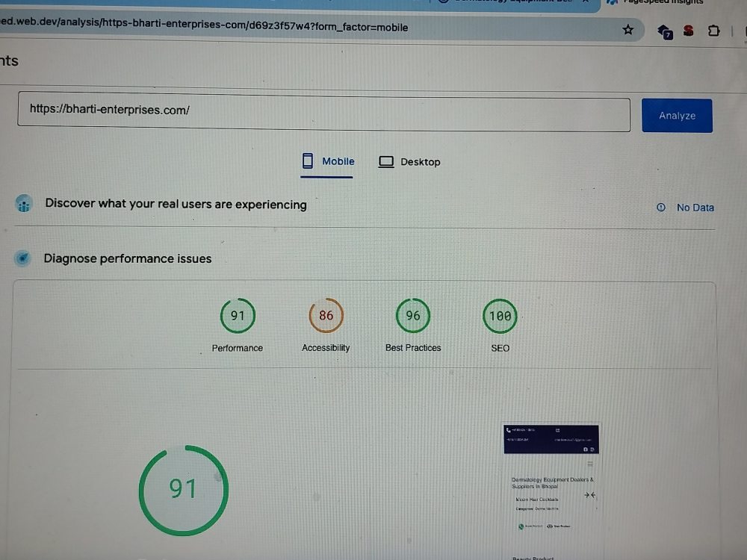This screenshot has height=560, width=747.
Task: Click the desktop monitor icon
Action: [x=386, y=162]
